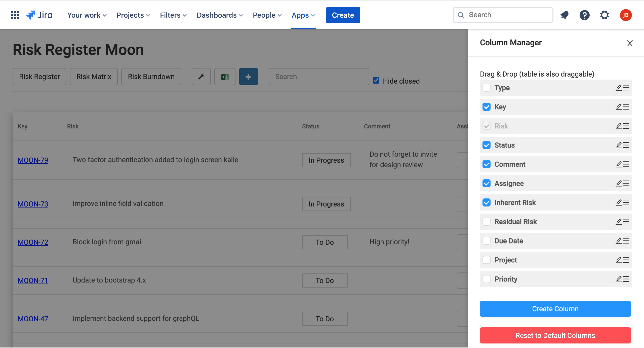Click the Jira logo
Image resolution: width=644 pixels, height=348 pixels.
(x=39, y=15)
